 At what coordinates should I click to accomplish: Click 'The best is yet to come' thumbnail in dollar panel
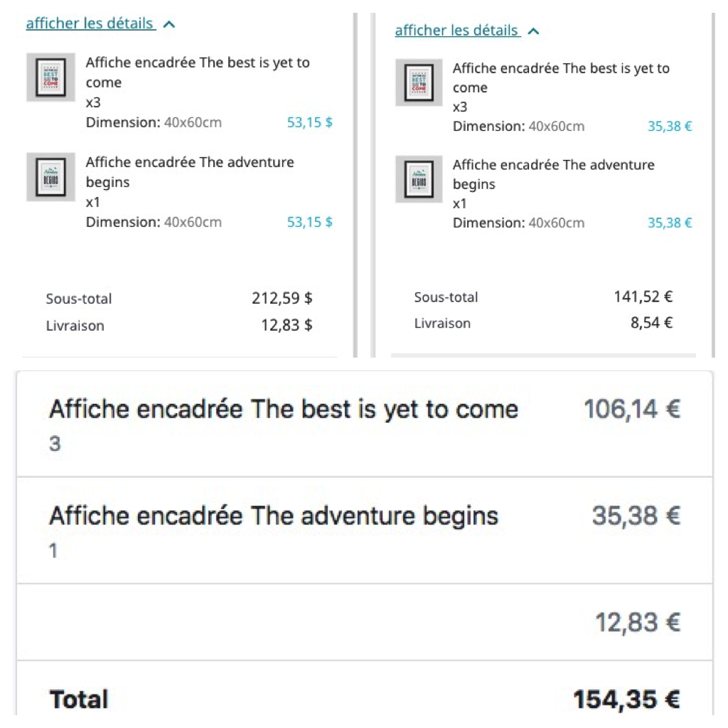click(x=50, y=77)
